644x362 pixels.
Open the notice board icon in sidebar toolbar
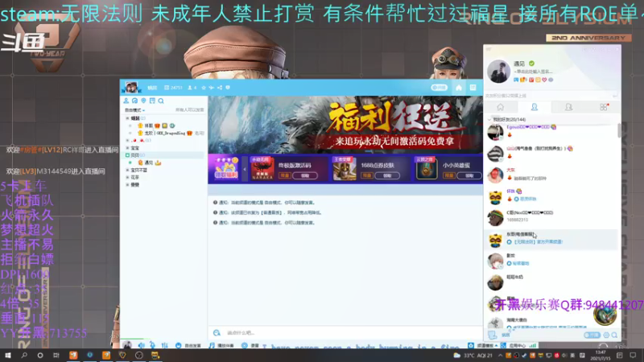[152, 101]
